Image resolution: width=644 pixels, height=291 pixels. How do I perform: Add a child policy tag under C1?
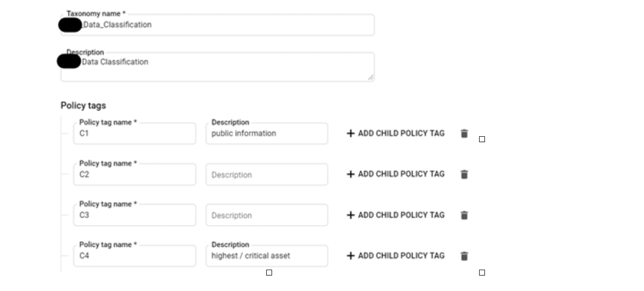pos(396,133)
